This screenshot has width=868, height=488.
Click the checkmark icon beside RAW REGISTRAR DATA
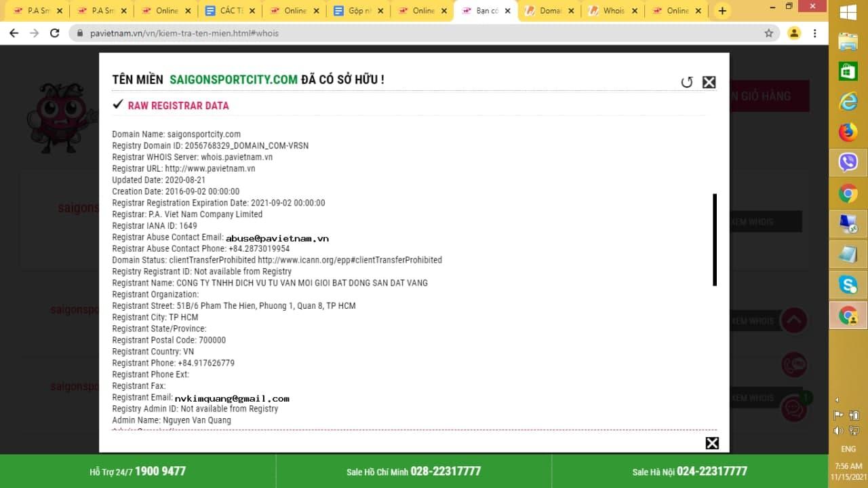pyautogui.click(x=118, y=105)
